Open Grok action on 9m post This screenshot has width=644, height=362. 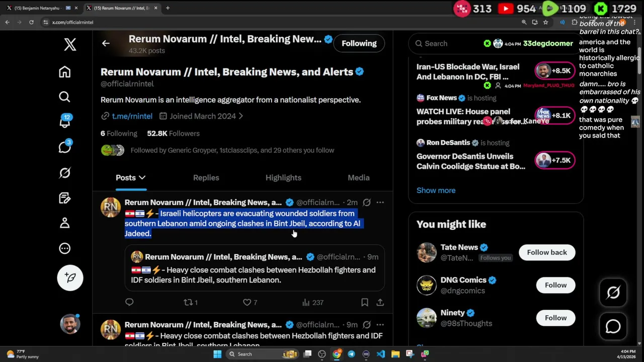tap(366, 325)
